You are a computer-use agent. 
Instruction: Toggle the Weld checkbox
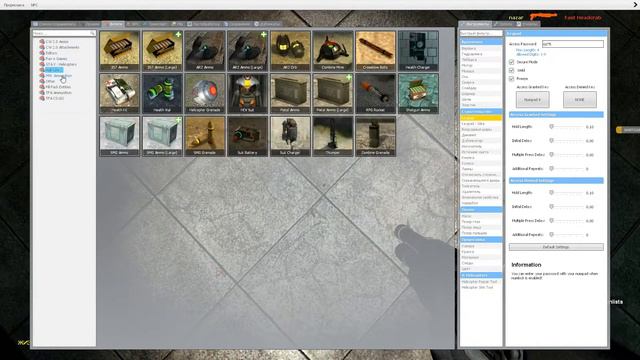(511, 70)
